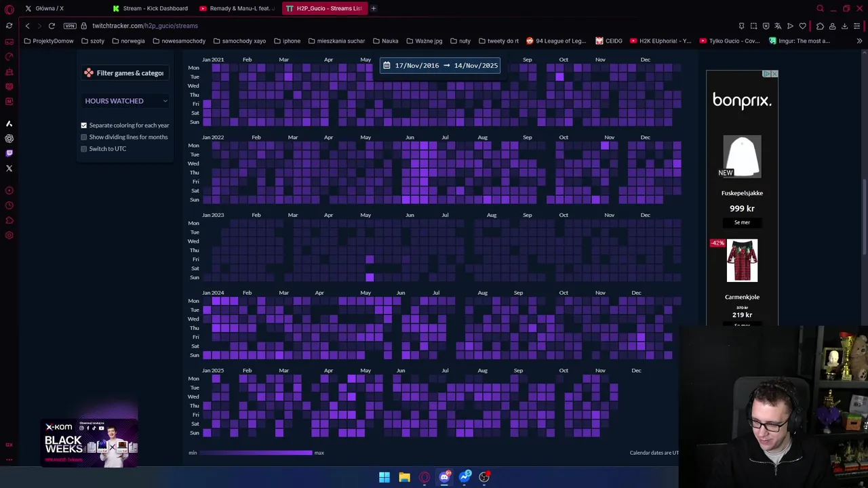Viewport: 868px width, 488px height.
Task: Click the Se mer button in bonprix ad
Action: [x=742, y=222]
